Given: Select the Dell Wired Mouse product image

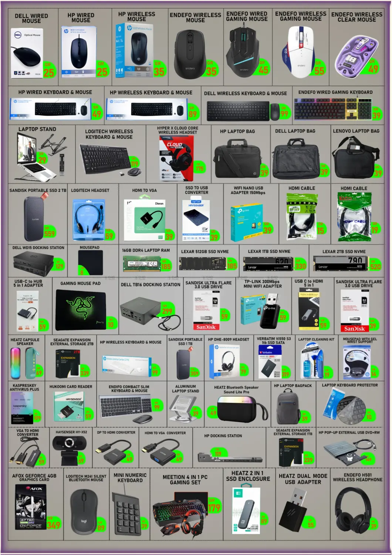Looking at the screenshot, I should point(28,52).
